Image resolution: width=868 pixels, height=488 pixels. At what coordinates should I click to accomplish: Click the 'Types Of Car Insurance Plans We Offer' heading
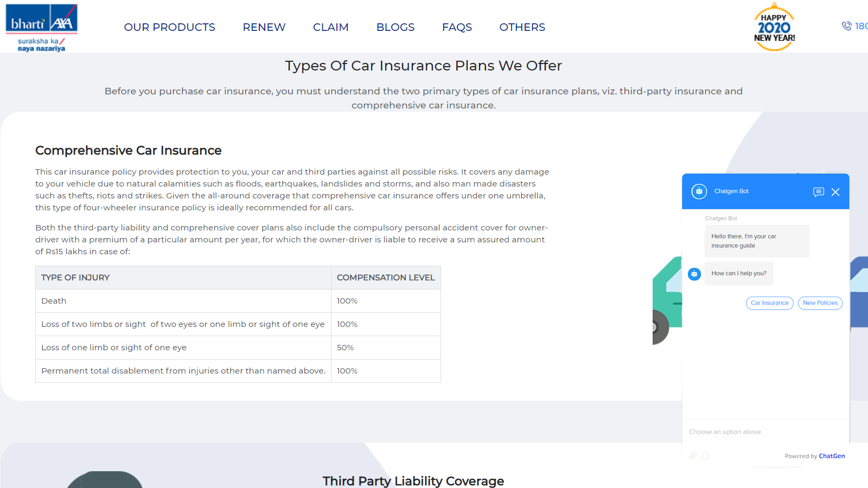click(424, 66)
